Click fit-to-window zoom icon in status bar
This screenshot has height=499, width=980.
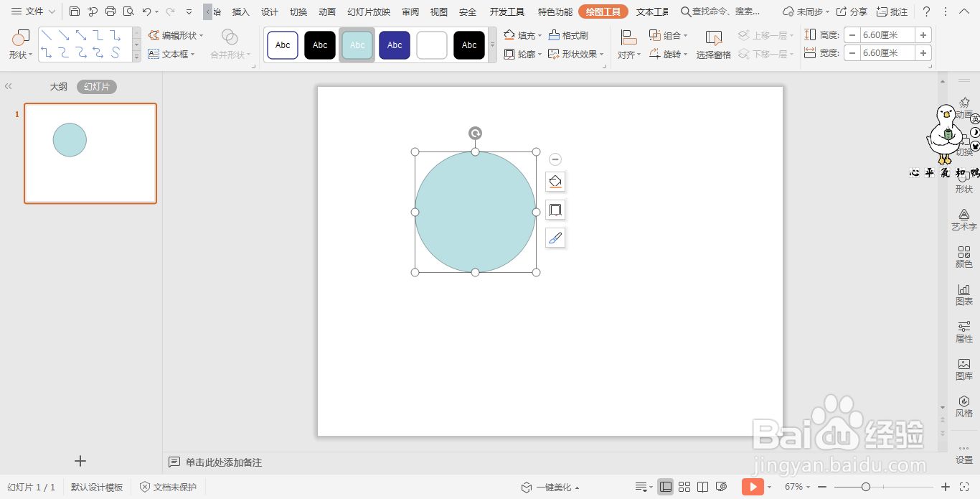(x=966, y=487)
